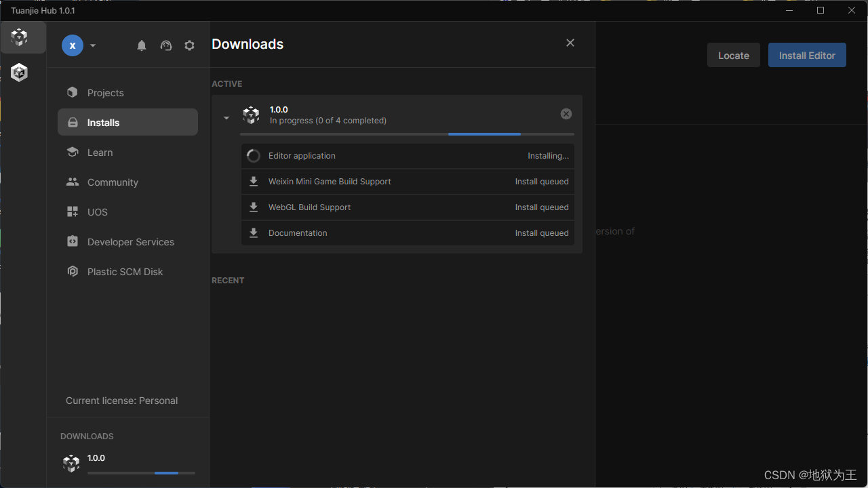Open the Community section
The height and width of the screenshot is (488, 868).
(x=127, y=182)
